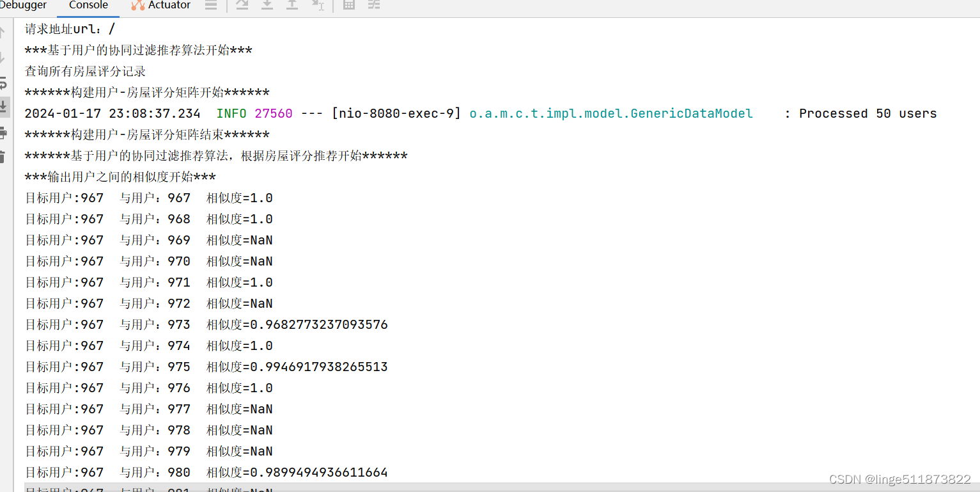Click the row for user 971 similarity
This screenshot has height=492, width=980.
(149, 283)
